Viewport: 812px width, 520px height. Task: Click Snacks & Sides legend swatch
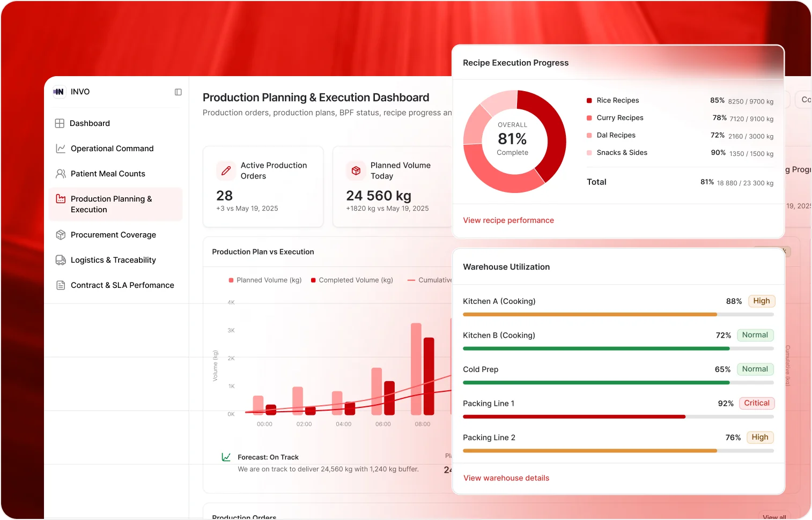589,153
